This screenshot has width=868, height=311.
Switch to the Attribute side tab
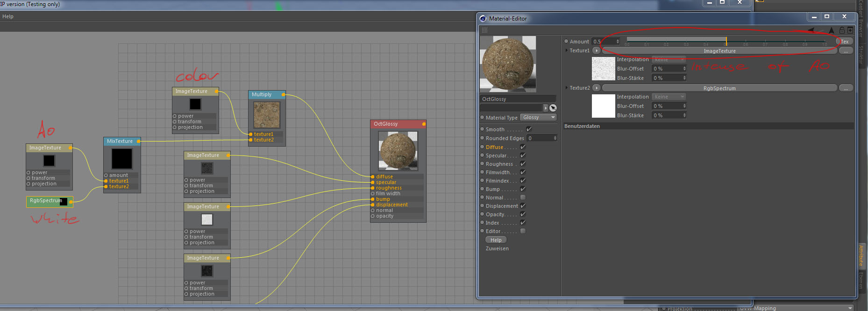(x=861, y=255)
